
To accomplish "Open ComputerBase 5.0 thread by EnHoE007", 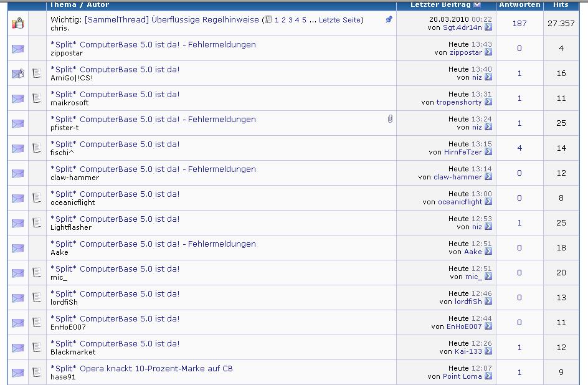I will pyautogui.click(x=115, y=318).
